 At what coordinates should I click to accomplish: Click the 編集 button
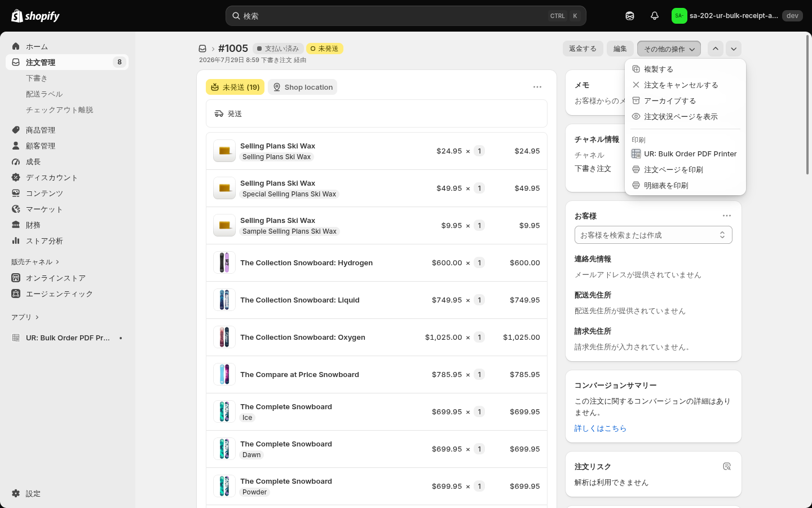(x=620, y=49)
